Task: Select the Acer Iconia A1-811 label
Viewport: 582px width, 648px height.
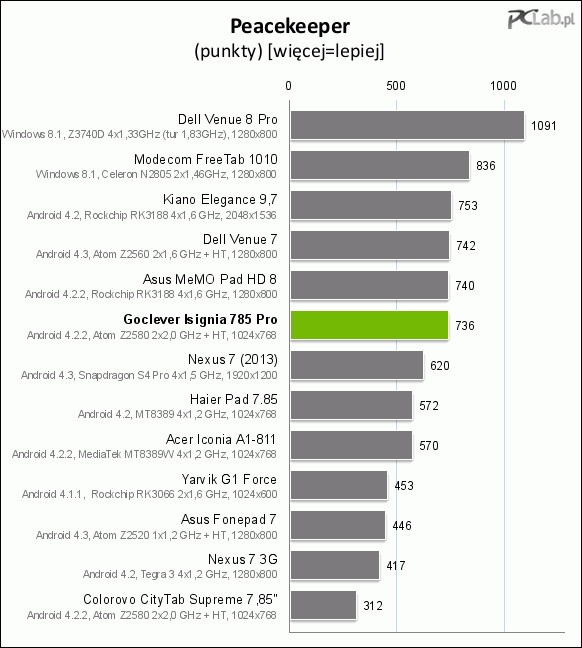Action: (221, 439)
